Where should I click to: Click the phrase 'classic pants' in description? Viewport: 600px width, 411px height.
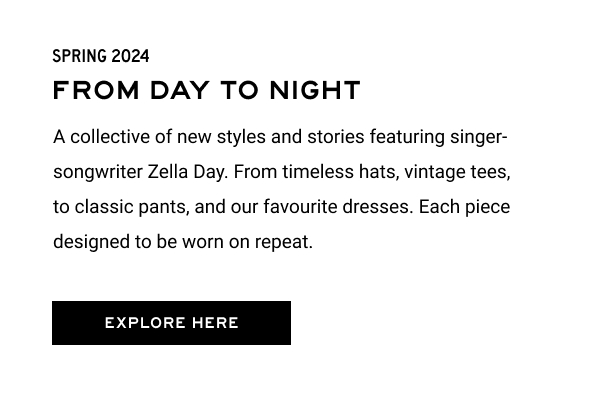point(132,207)
